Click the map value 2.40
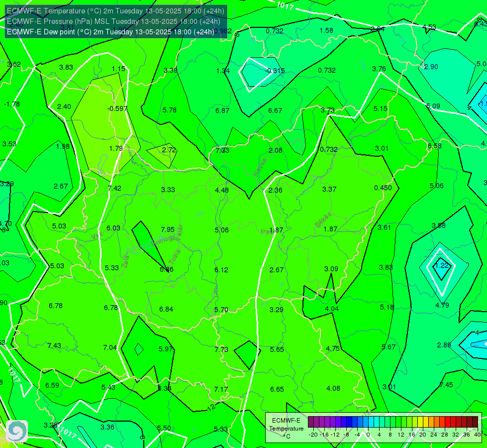The image size is (487, 448). point(64,107)
